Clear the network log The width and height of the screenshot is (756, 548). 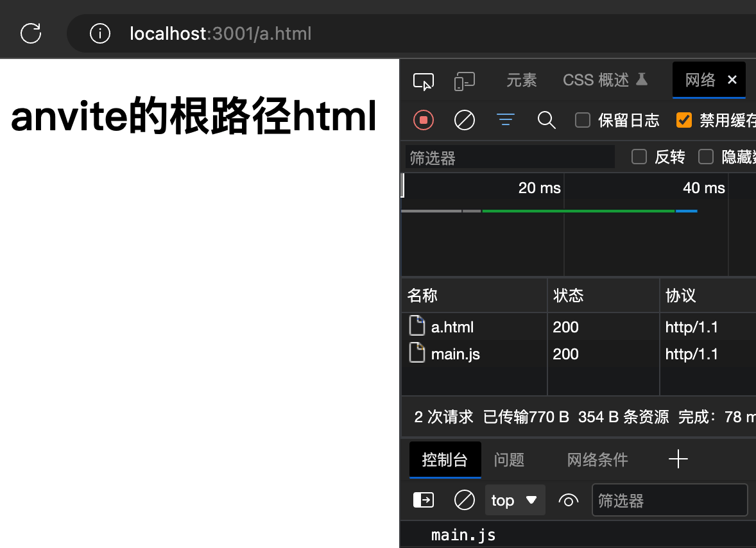pyautogui.click(x=464, y=120)
